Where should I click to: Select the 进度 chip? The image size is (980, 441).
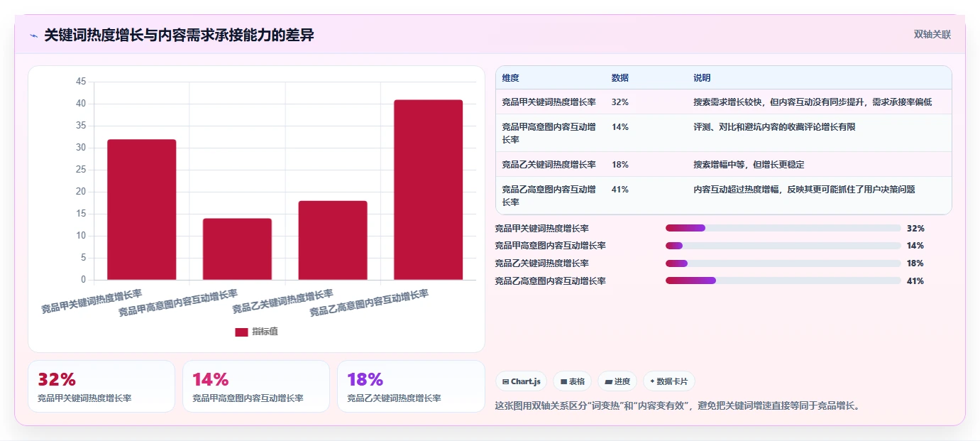point(617,381)
